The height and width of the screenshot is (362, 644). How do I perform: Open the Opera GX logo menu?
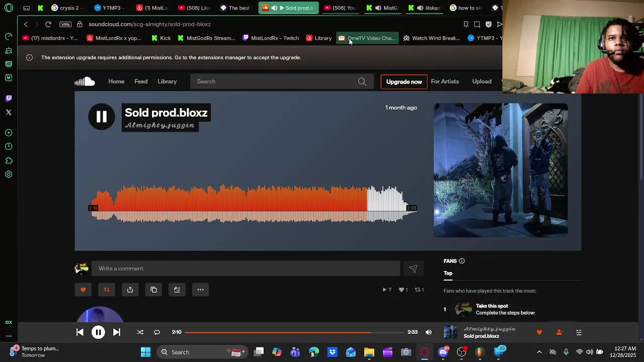(9, 8)
